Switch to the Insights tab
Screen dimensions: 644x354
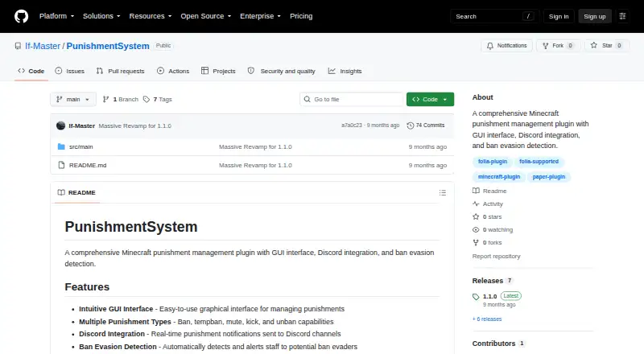coord(345,71)
